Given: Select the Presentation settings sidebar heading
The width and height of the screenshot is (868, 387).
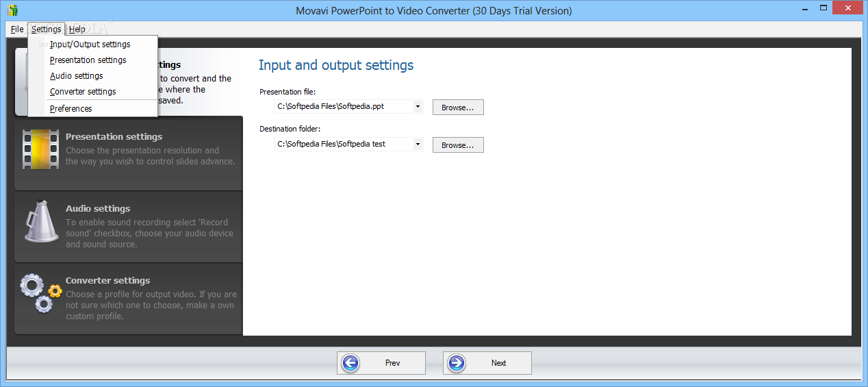Looking at the screenshot, I should (x=114, y=137).
